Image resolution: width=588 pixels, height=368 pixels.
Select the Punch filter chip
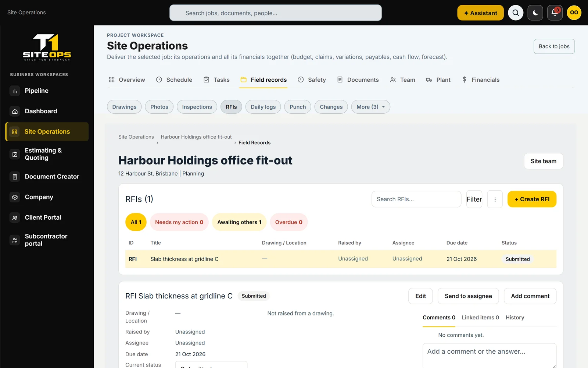[x=298, y=107]
